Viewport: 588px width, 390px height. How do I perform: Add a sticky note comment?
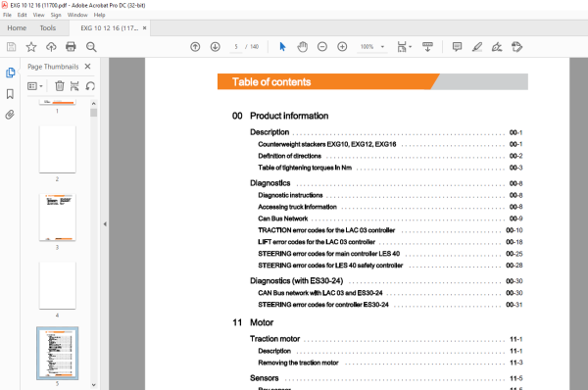coord(457,47)
